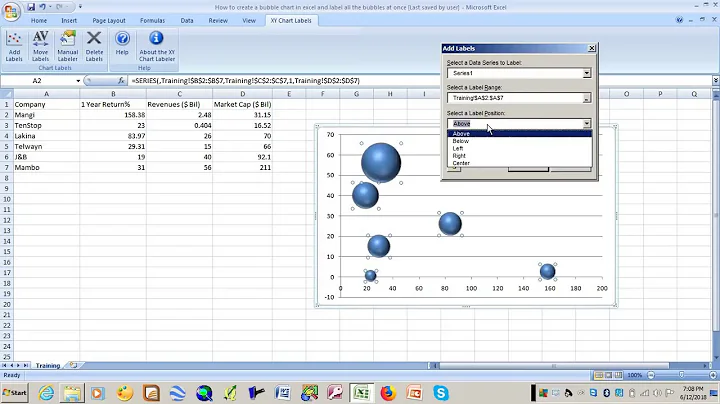Switch to Normal view in status bar

[x=599, y=375]
